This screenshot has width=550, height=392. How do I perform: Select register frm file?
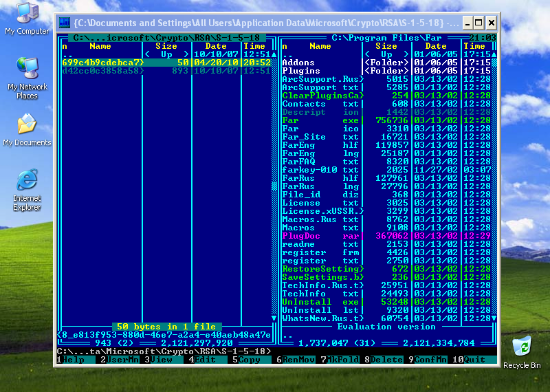[386, 252]
